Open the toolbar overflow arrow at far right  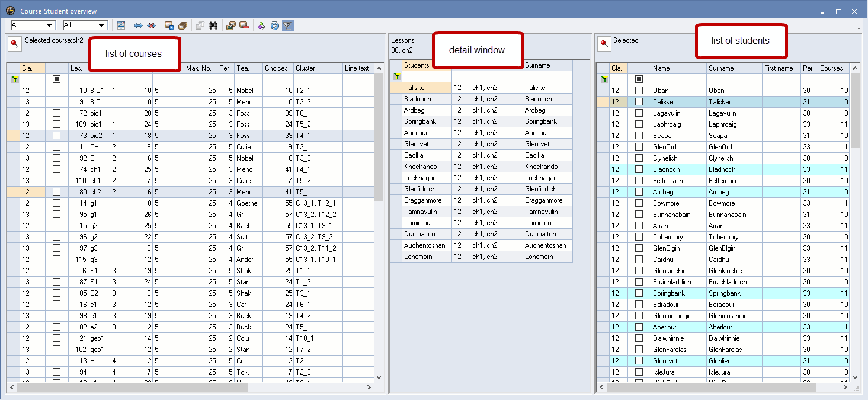[859, 28]
